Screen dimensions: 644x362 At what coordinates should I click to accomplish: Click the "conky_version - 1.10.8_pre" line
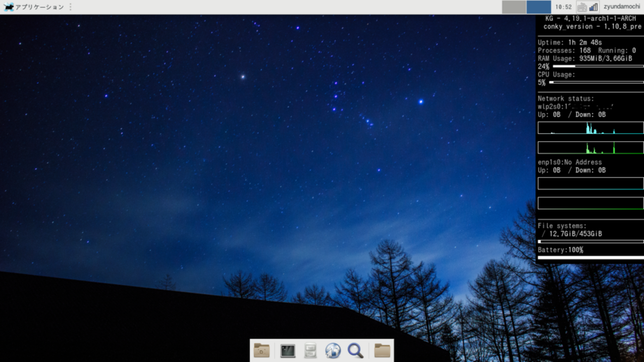(592, 26)
